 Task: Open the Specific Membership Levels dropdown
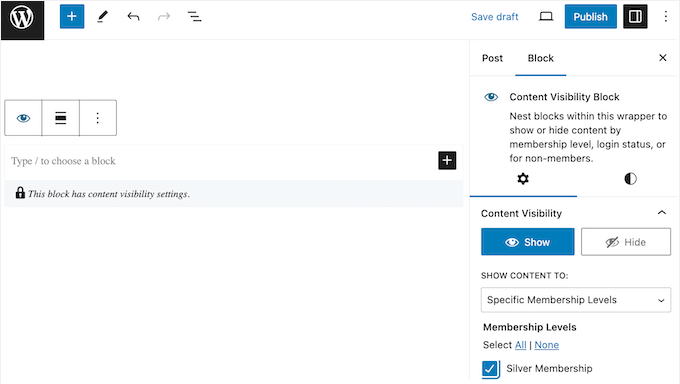(575, 300)
